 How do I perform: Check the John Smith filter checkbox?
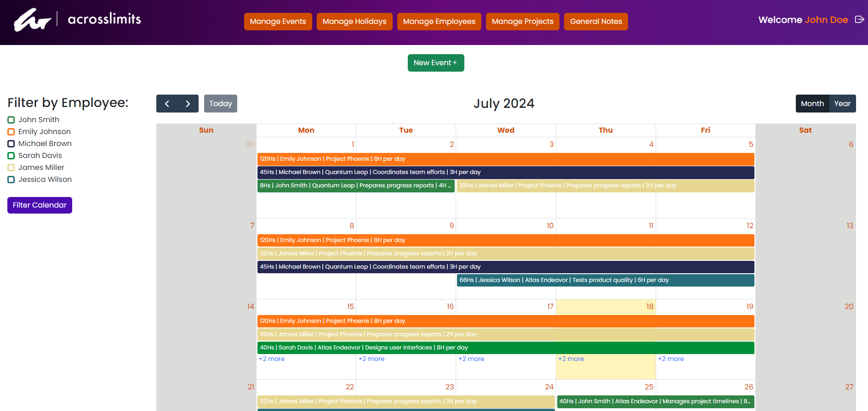click(x=11, y=120)
